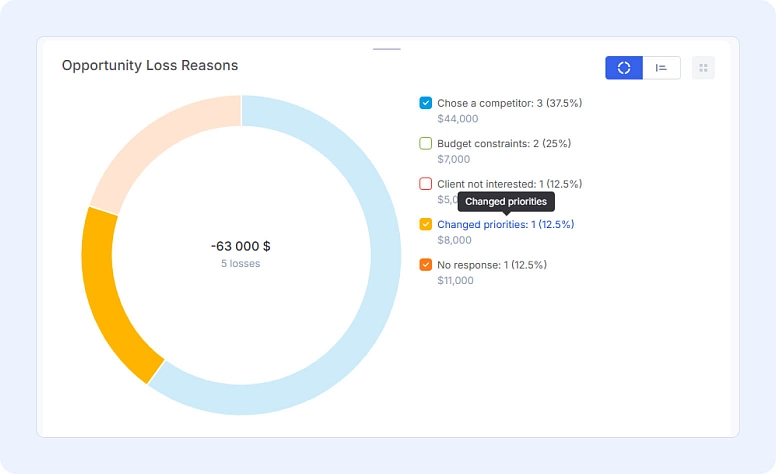Viewport: 776px width, 474px height.
Task: Disable the No response checkbox
Action: pos(426,265)
